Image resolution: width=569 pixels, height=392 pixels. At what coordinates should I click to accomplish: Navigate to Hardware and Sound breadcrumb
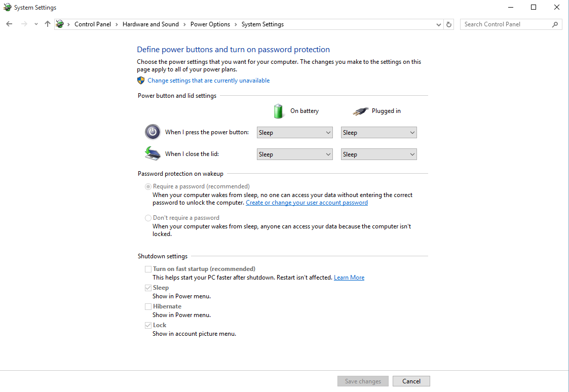click(x=150, y=24)
